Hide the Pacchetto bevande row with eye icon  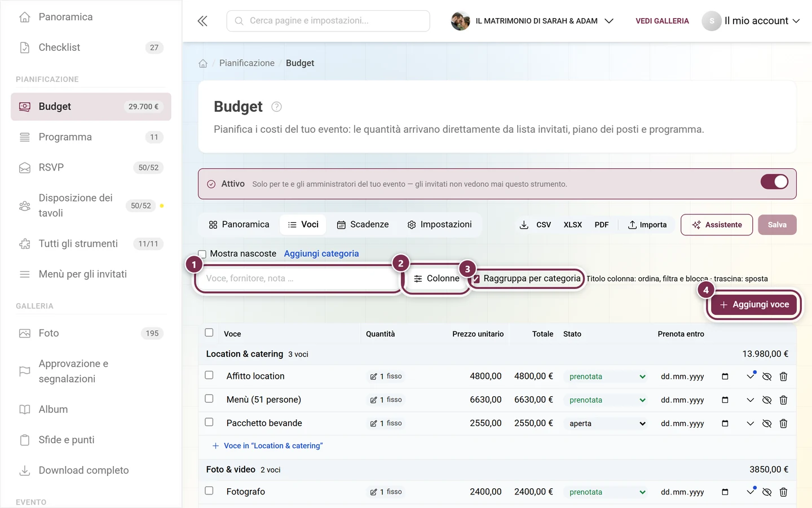tap(767, 423)
